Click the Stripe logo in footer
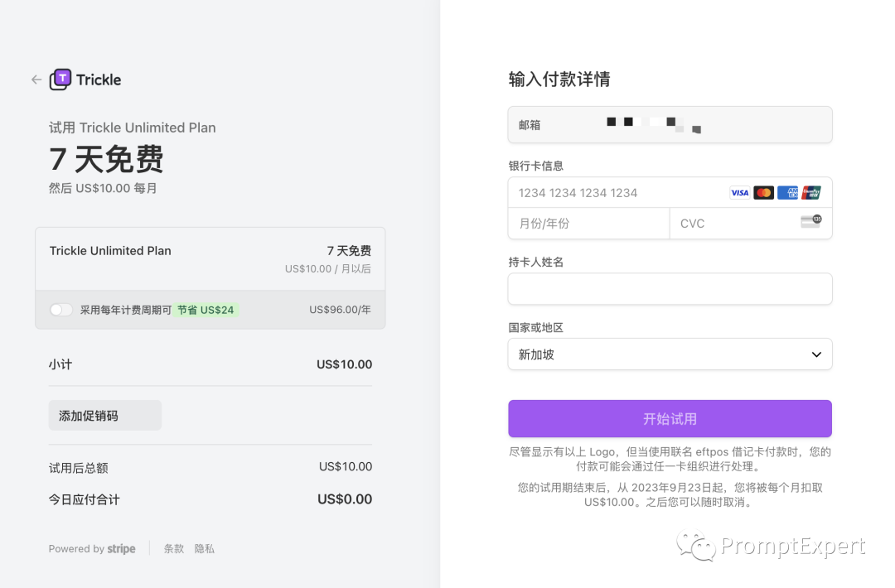 click(x=122, y=549)
